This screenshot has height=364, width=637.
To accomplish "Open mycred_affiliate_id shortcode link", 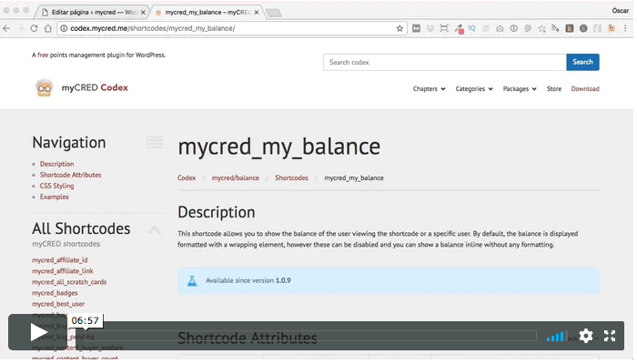I will (60, 260).
